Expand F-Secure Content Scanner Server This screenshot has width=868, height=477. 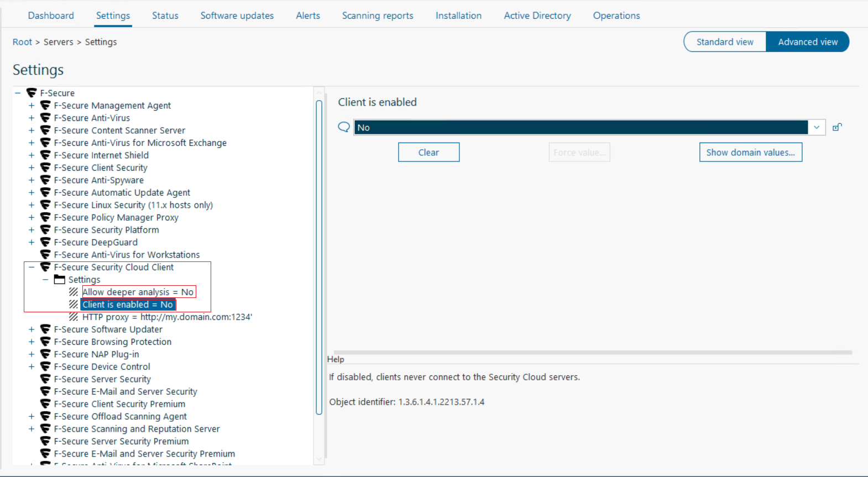32,130
